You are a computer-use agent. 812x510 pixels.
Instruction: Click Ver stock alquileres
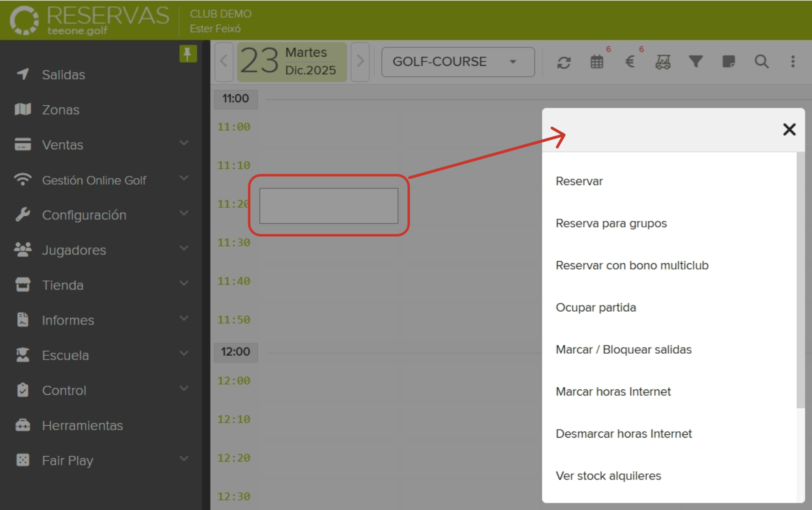point(608,476)
